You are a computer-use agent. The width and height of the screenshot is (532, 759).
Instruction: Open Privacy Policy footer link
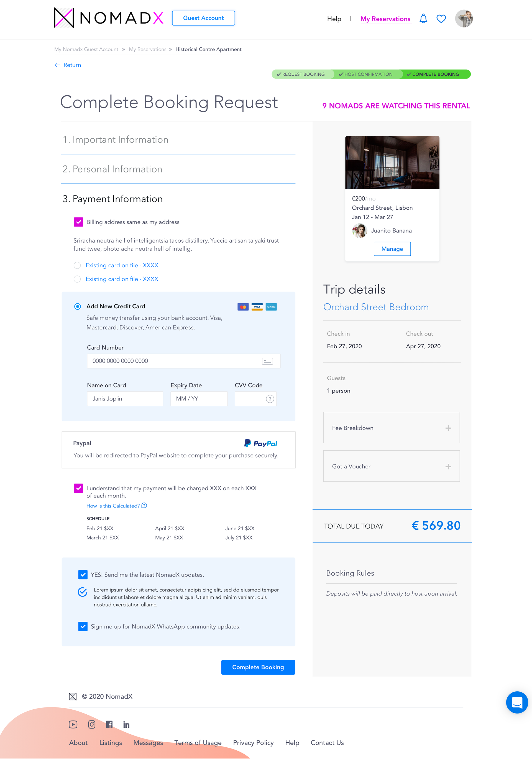[x=253, y=743]
